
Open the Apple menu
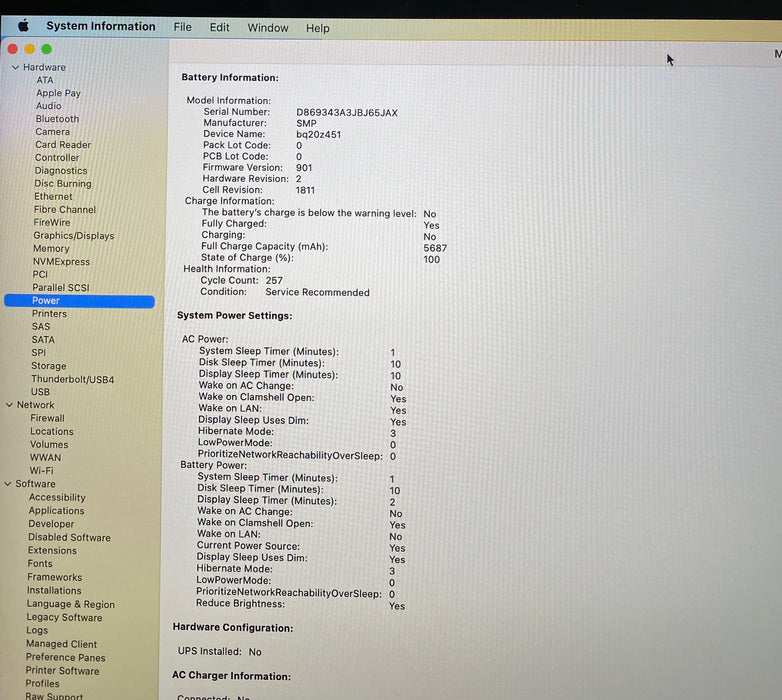(x=23, y=25)
